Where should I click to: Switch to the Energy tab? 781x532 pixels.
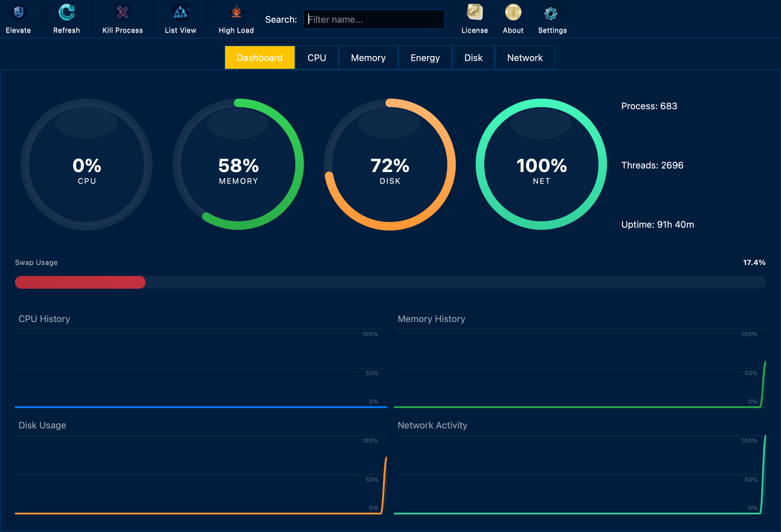425,57
